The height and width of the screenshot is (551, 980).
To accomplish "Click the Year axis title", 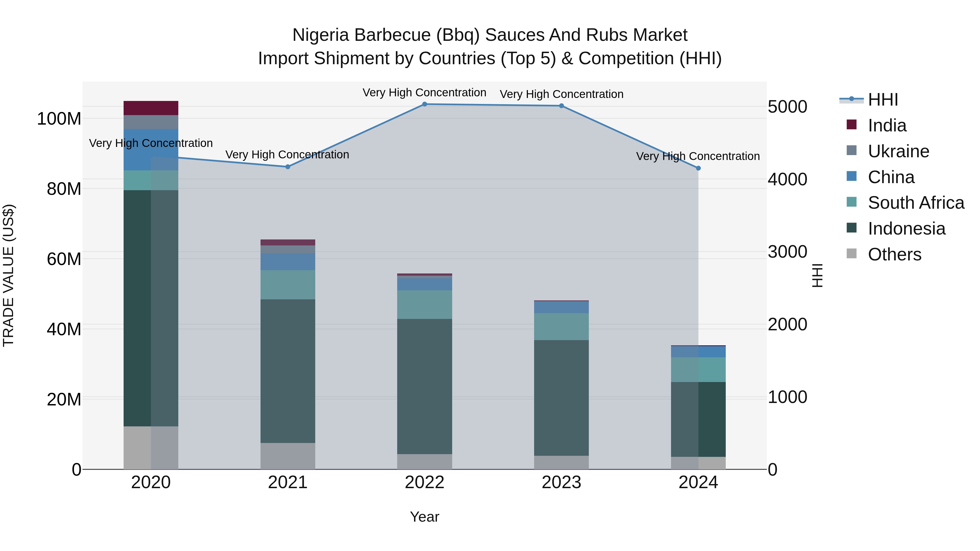I will tap(425, 517).
